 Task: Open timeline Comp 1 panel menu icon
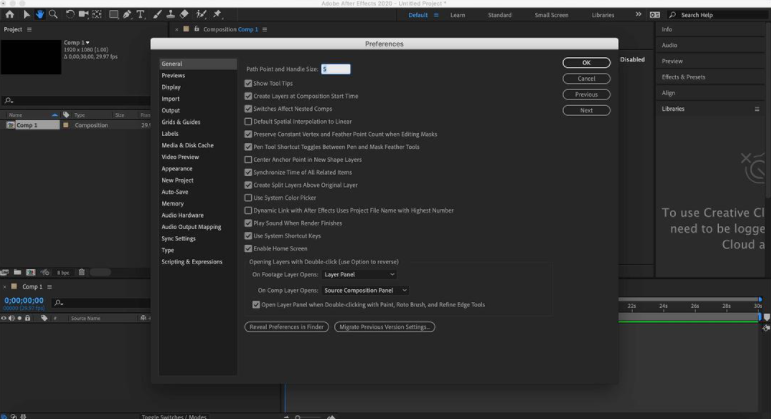(x=49, y=287)
